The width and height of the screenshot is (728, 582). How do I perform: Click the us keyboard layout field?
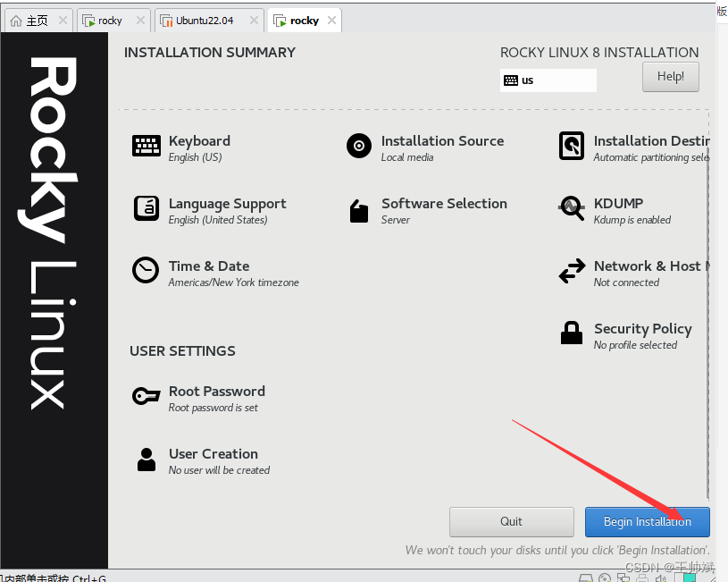(548, 80)
